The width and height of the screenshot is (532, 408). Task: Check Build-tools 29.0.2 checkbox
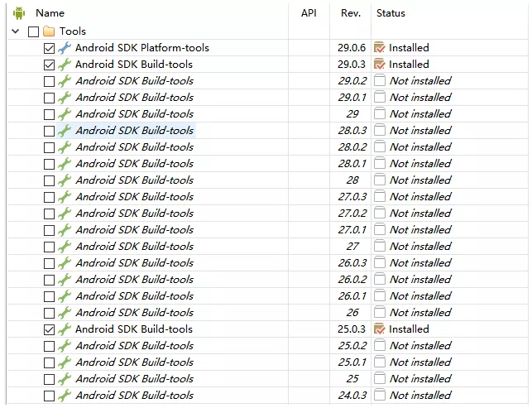pos(49,81)
